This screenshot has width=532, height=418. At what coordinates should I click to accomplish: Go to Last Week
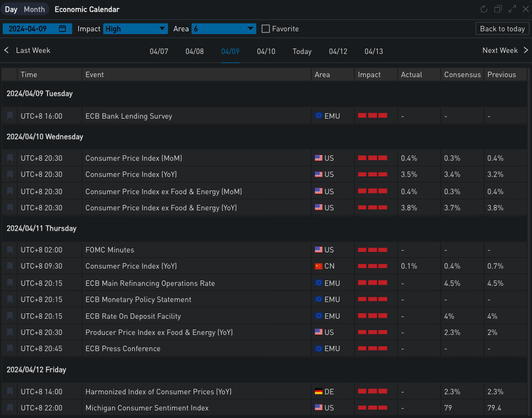(28, 50)
